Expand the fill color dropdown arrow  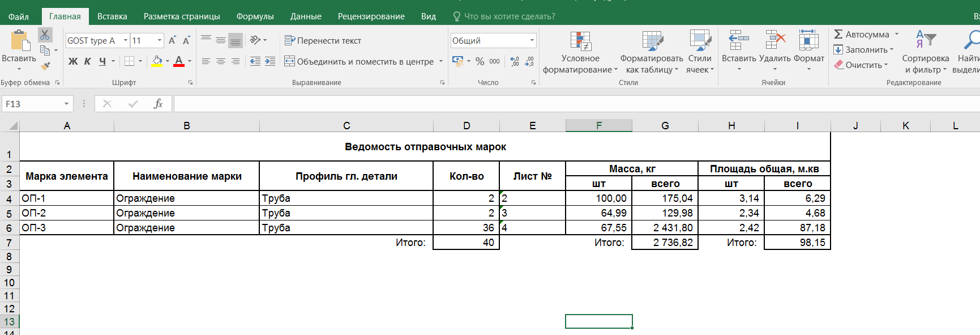168,61
